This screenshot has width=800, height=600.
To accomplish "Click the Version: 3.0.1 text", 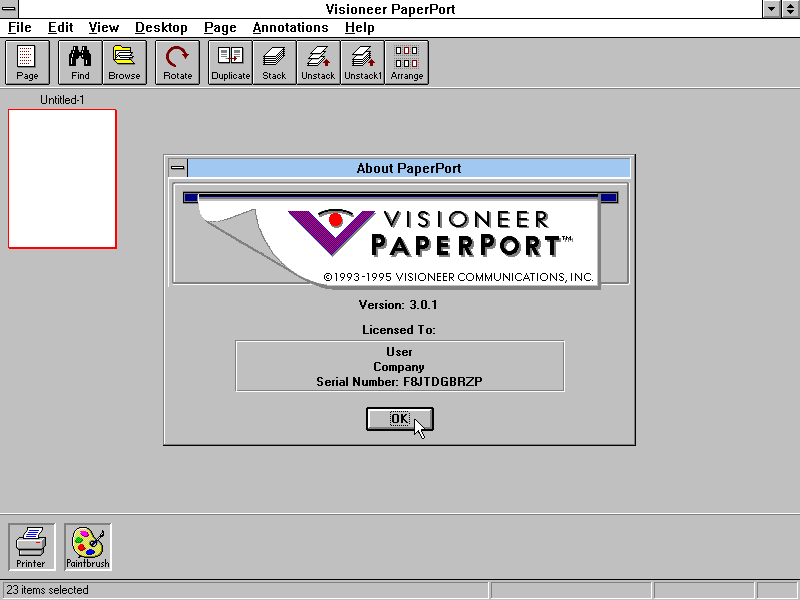I will [x=398, y=305].
